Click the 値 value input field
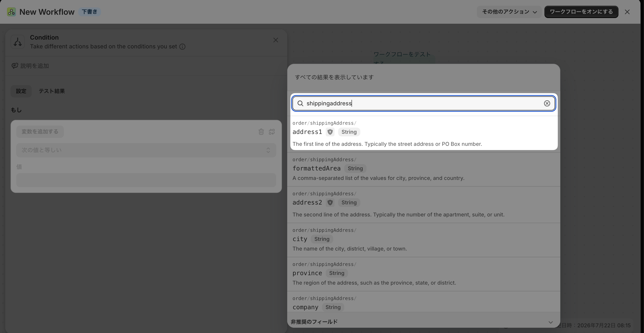 146,180
